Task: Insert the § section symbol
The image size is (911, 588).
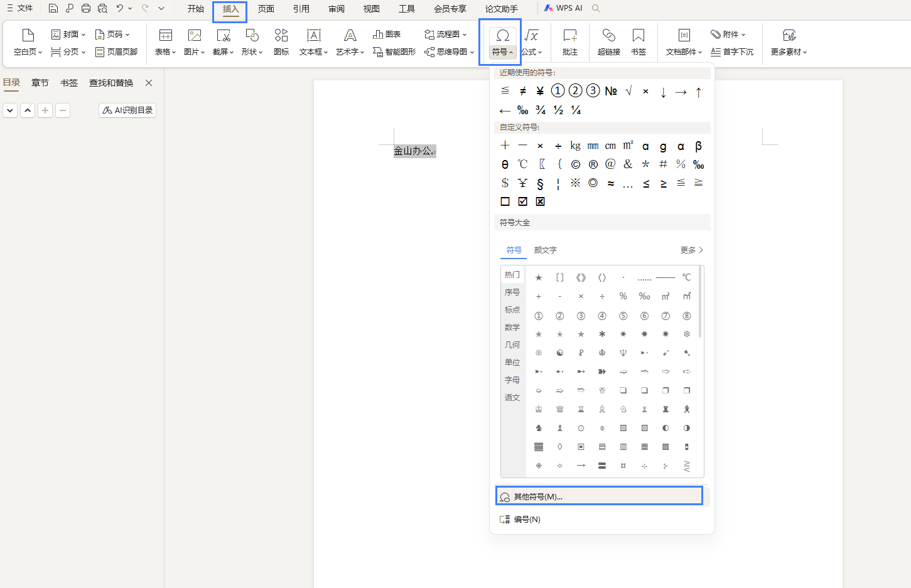Action: tap(540, 183)
